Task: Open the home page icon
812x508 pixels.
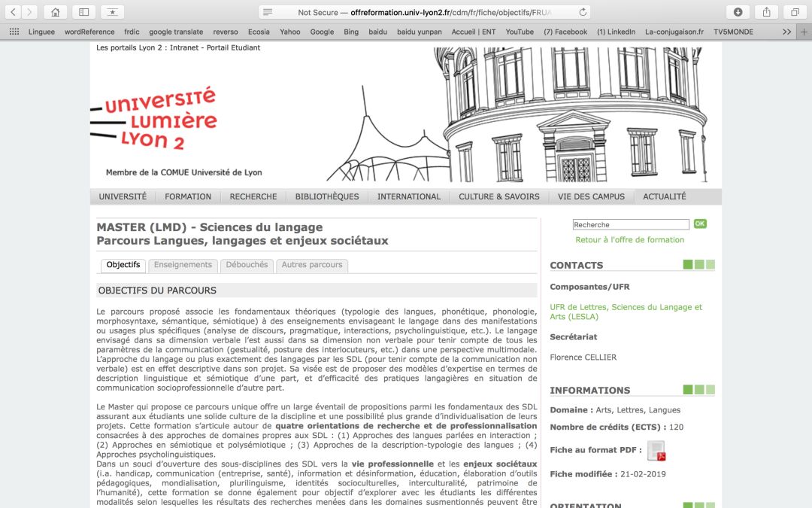Action: 56,12
